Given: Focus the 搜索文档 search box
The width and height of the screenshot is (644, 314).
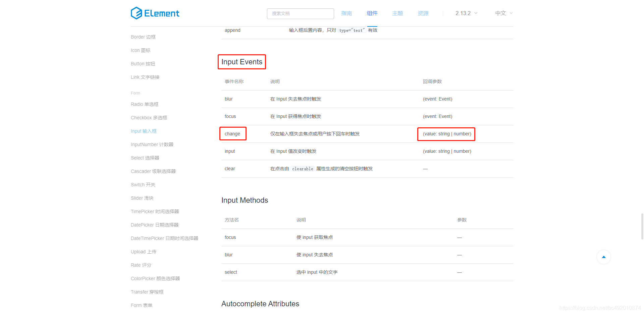Looking at the screenshot, I should [300, 13].
